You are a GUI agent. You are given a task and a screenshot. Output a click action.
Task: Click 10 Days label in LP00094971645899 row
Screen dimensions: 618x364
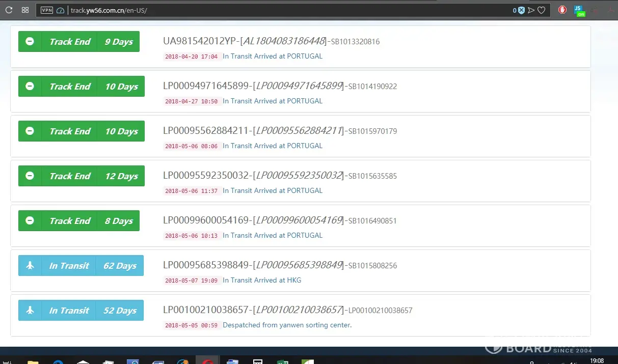121,87
